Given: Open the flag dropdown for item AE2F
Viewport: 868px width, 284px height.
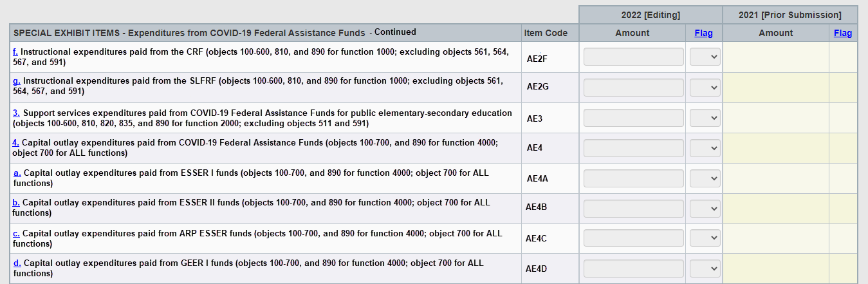Looking at the screenshot, I should tap(705, 57).
